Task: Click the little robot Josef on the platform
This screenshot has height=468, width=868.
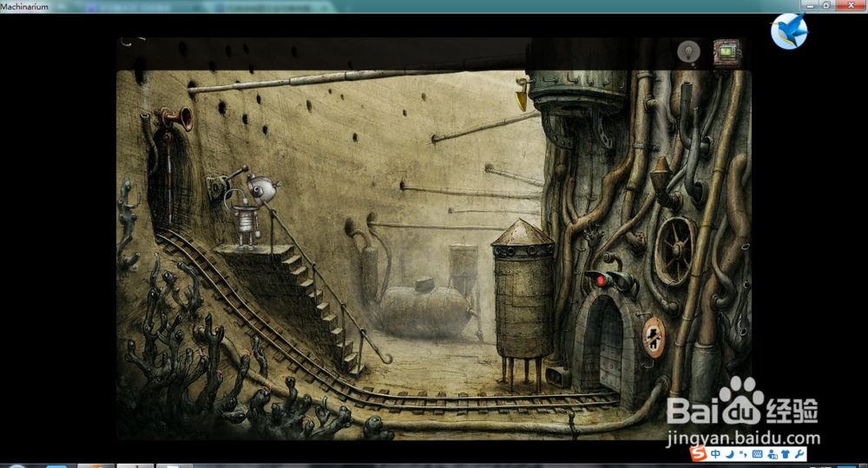Action: 251,212
